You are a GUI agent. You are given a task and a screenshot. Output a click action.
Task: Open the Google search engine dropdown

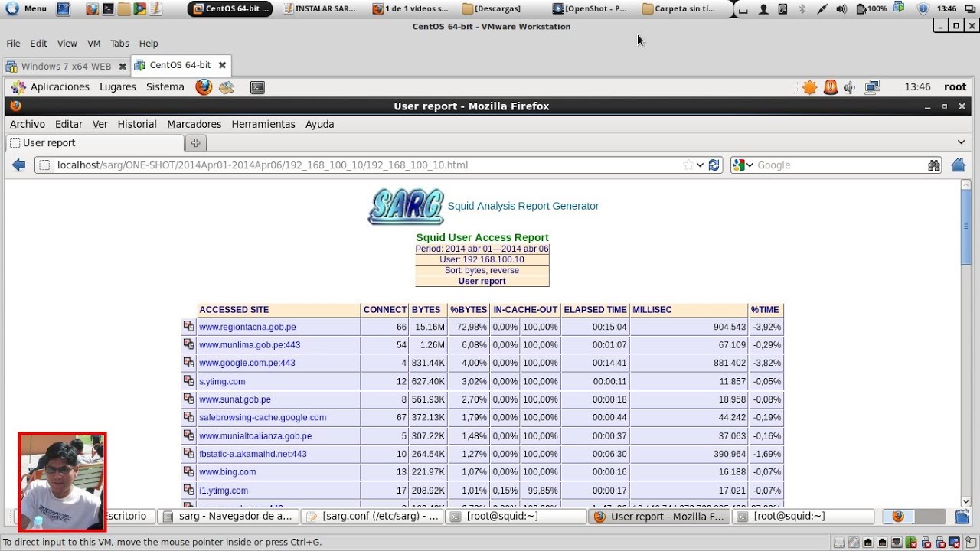coord(743,165)
